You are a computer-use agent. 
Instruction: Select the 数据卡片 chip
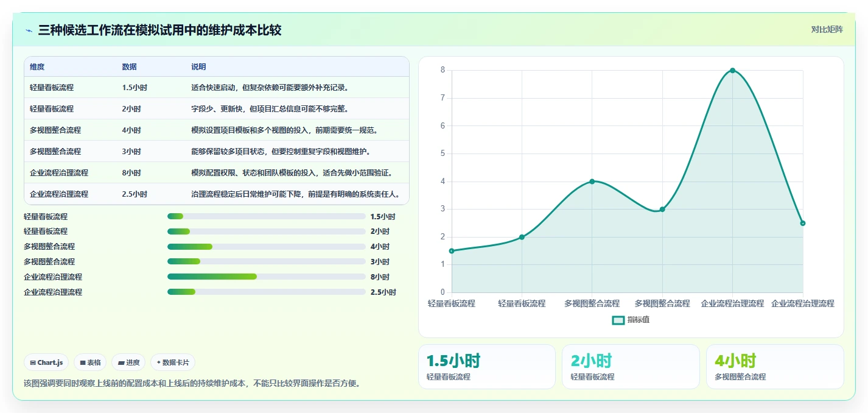tap(173, 362)
